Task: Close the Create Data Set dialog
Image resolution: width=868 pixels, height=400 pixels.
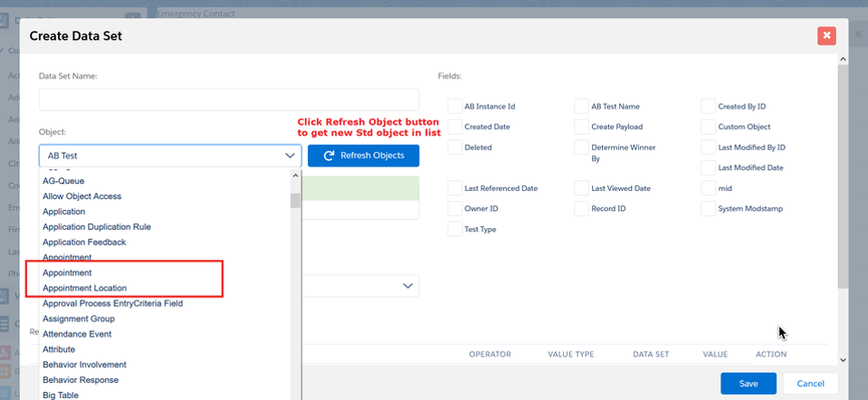Action: pyautogui.click(x=825, y=36)
